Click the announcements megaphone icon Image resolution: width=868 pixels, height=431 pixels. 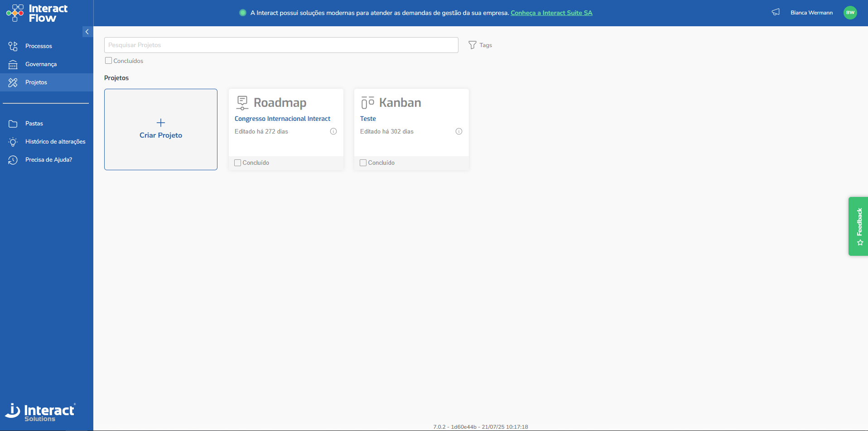click(x=776, y=12)
